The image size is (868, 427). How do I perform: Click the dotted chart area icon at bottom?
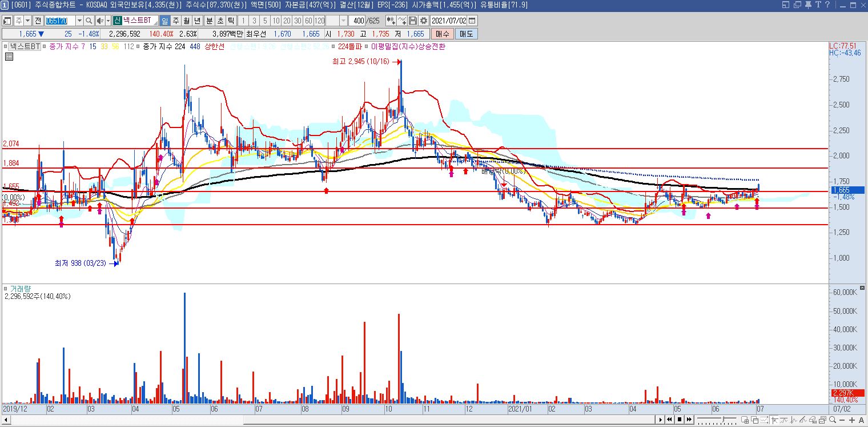[x=765, y=420]
